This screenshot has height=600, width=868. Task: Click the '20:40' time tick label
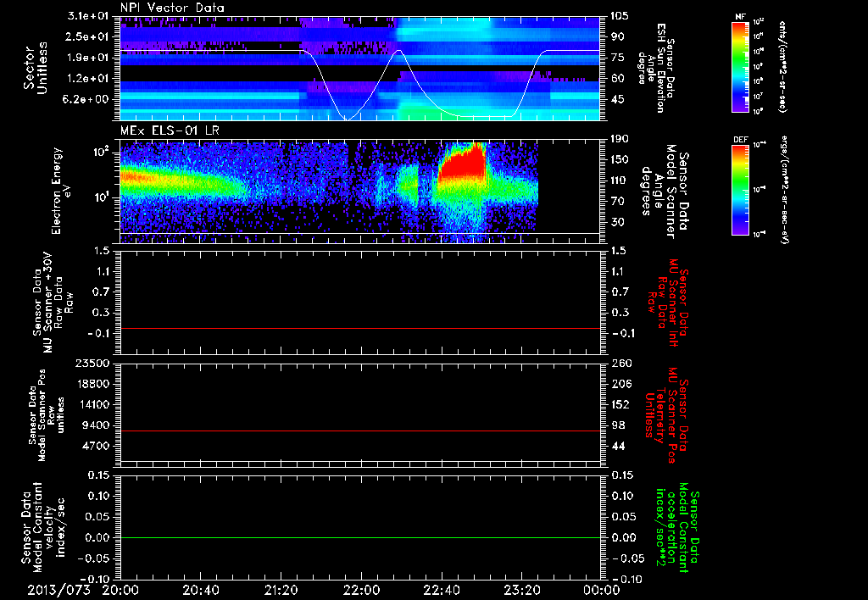pos(200,590)
